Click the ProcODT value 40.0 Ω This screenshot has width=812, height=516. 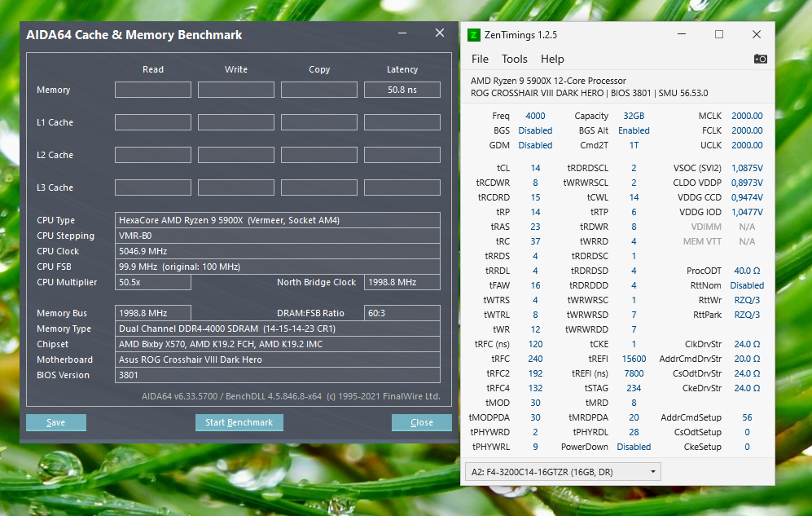click(747, 271)
